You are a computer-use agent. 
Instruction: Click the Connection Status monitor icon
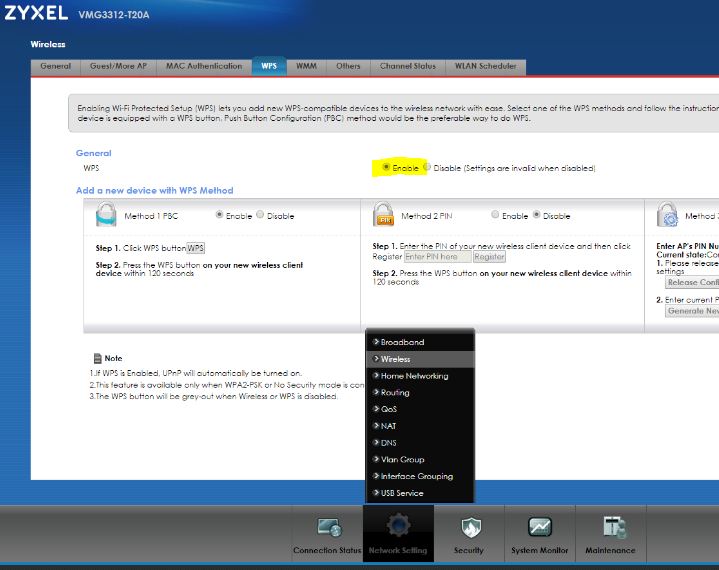coord(328,527)
